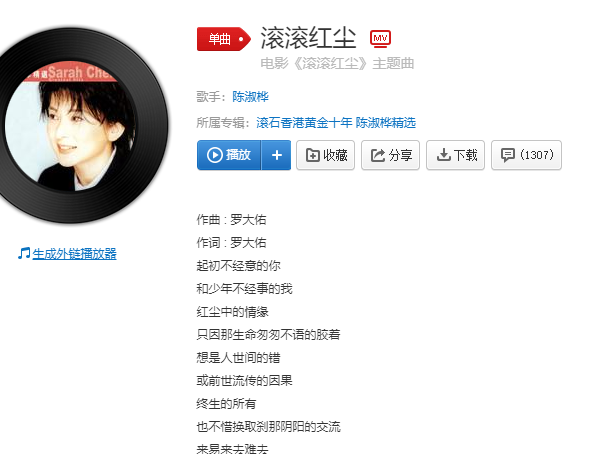This screenshot has width=600, height=454.
Task: Click the music note icon by 生成外链播放器
Action: click(24, 253)
